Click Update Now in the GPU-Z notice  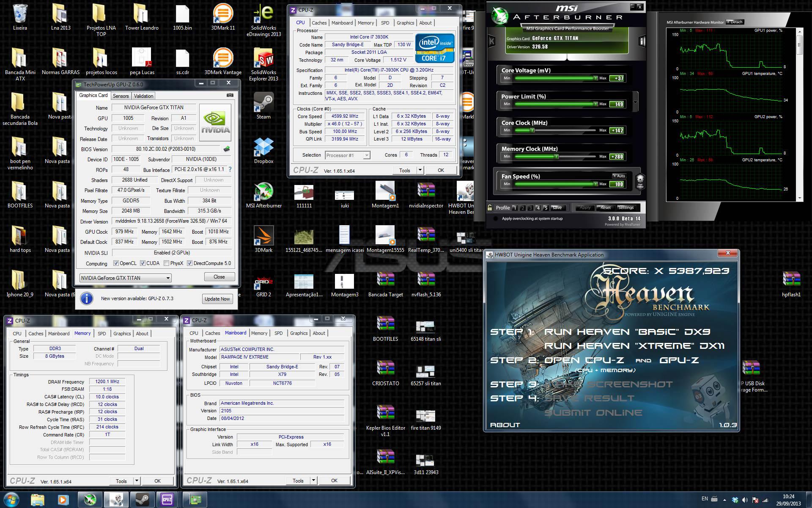pos(217,299)
